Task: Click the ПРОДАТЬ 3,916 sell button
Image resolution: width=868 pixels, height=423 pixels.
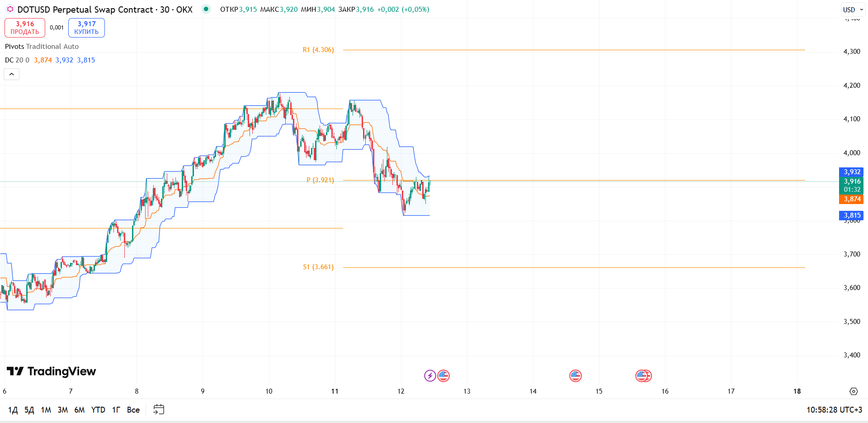Action: 25,28
